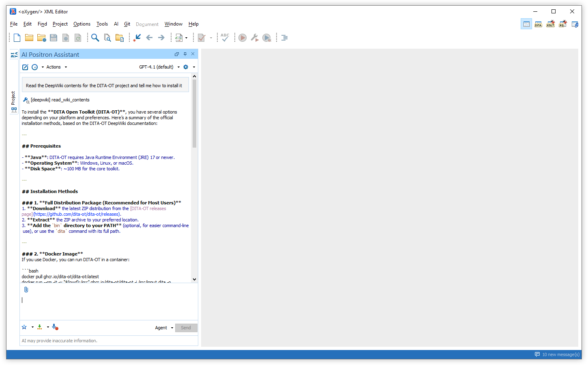Run the ABC spell check icon
Screen dimensions: 588x365
click(225, 38)
